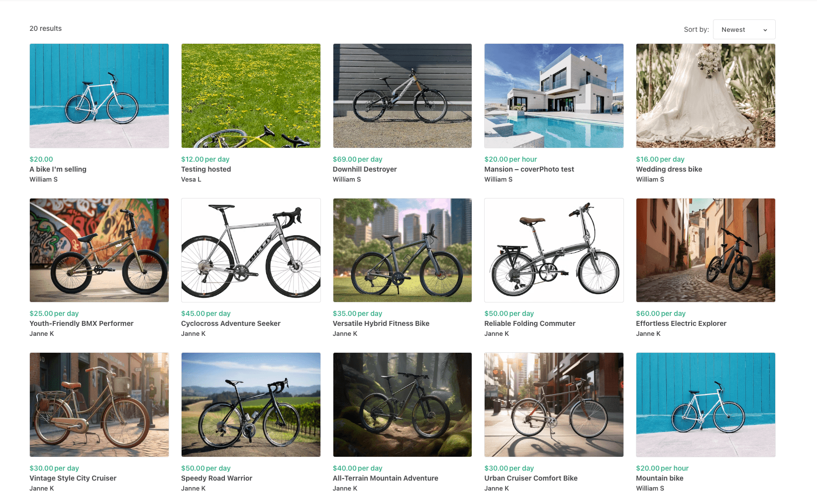Click the A bike I'm selling title
This screenshot has width=817, height=504.
pos(58,169)
